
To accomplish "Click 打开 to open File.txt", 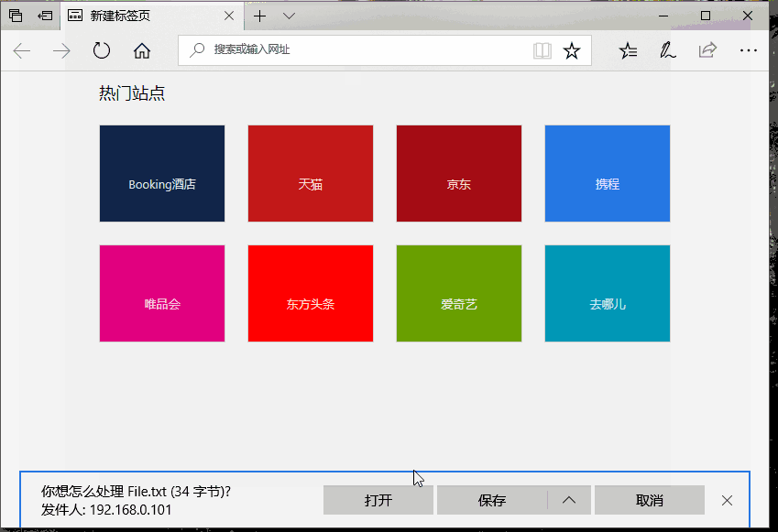I will [x=378, y=500].
